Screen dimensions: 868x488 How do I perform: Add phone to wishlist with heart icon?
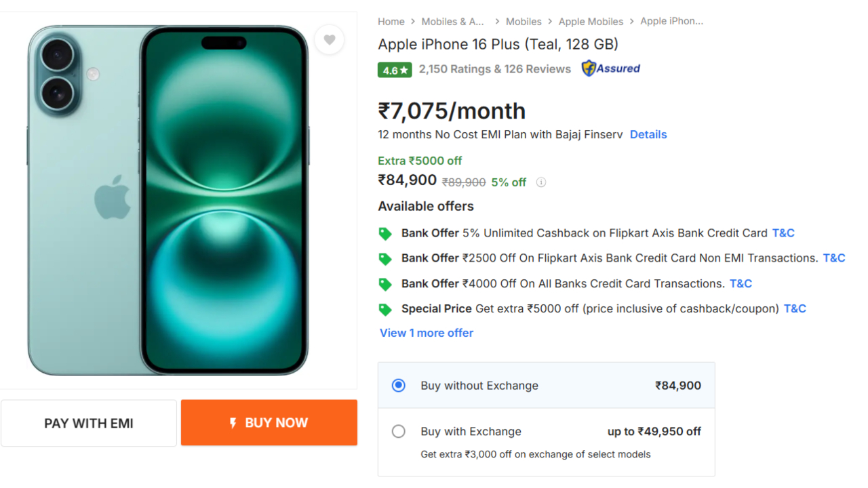330,40
